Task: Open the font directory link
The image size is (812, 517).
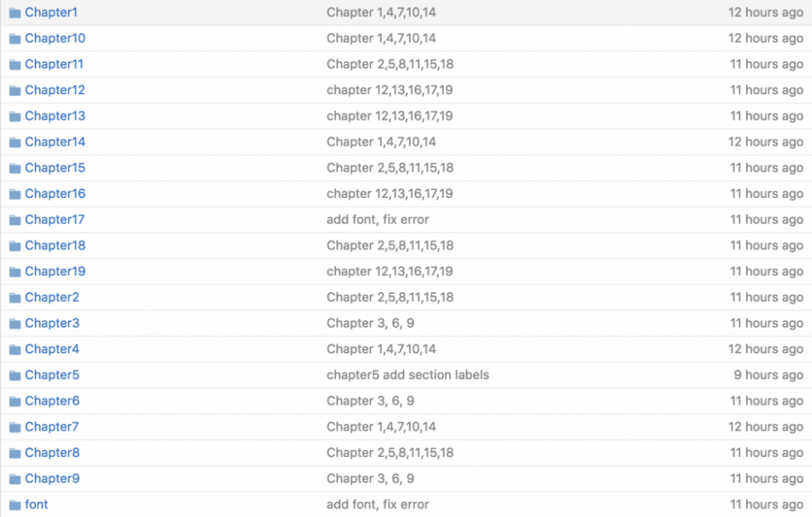Action: pos(37,505)
